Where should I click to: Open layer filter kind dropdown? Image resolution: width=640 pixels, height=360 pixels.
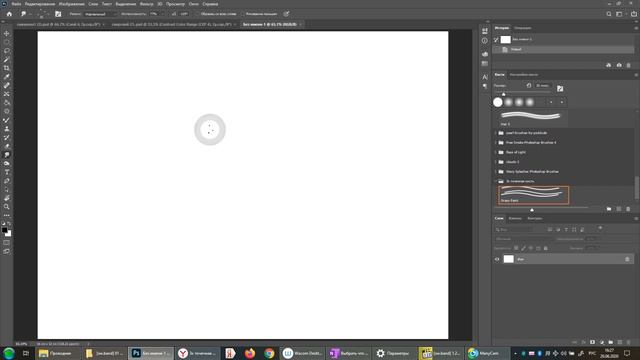pyautogui.click(x=514, y=230)
